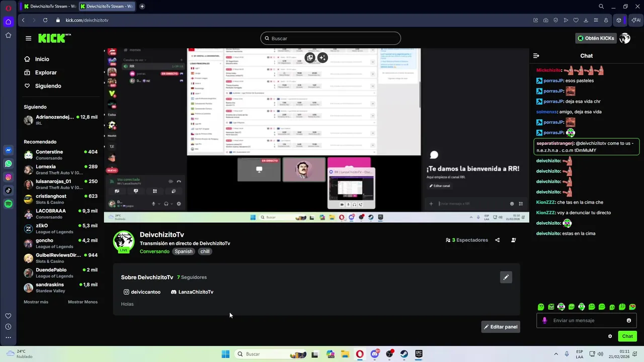This screenshot has height=362, width=644.
Task: Open the emoji picker in message box
Action: (x=629, y=320)
